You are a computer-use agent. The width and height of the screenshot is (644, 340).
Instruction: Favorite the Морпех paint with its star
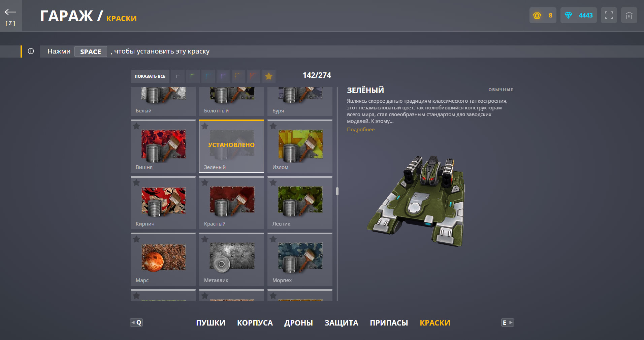[x=273, y=239]
